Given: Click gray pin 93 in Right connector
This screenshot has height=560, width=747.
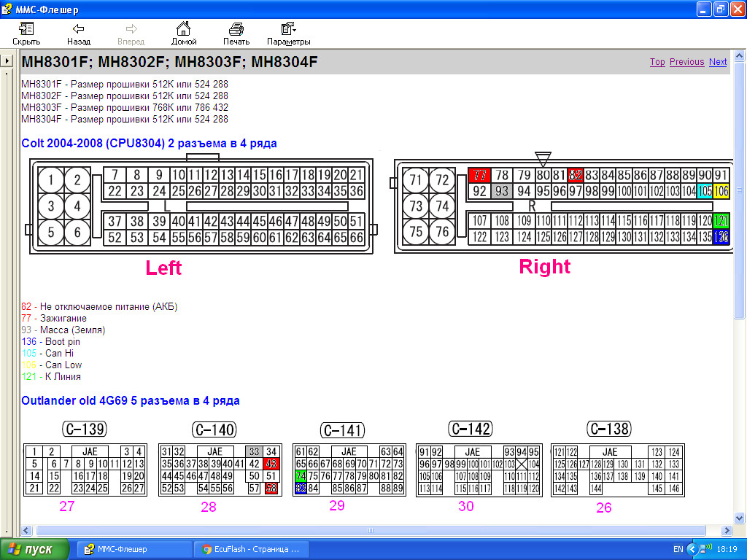Looking at the screenshot, I should [502, 191].
